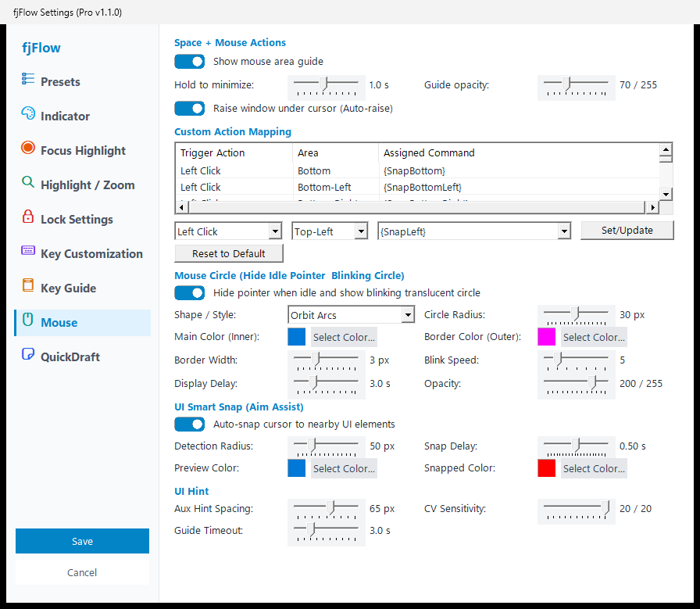700x609 pixels.
Task: Click the CV Sensitivity slider
Action: coord(577,510)
